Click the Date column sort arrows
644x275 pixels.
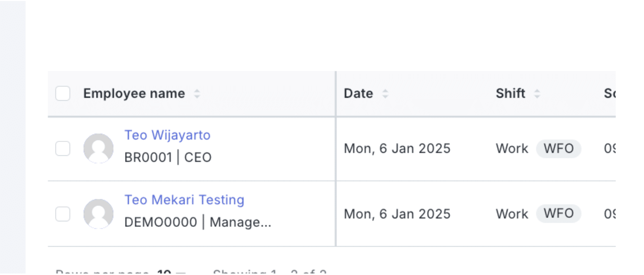pos(385,94)
